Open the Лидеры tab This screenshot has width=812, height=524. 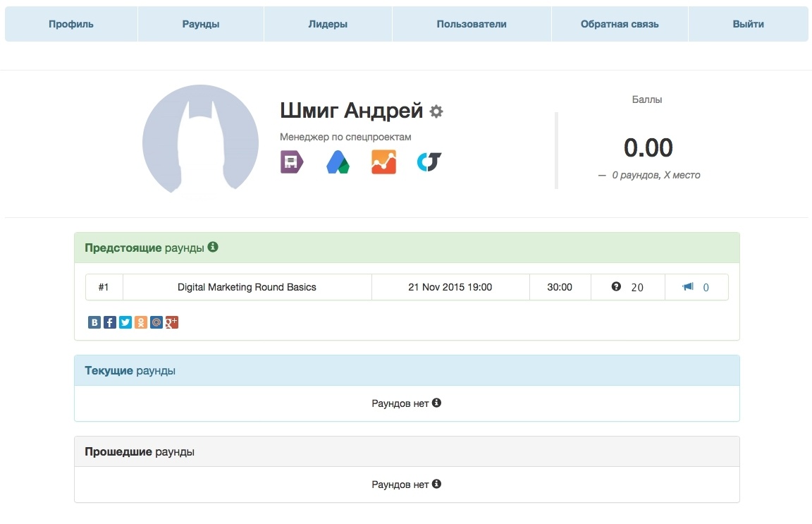[328, 24]
